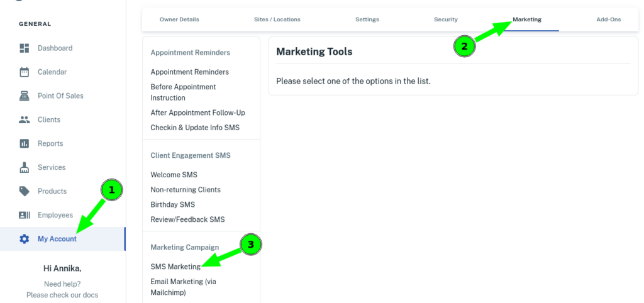Click the Clients people icon
Screen dimensions: 644x303
pos(25,120)
